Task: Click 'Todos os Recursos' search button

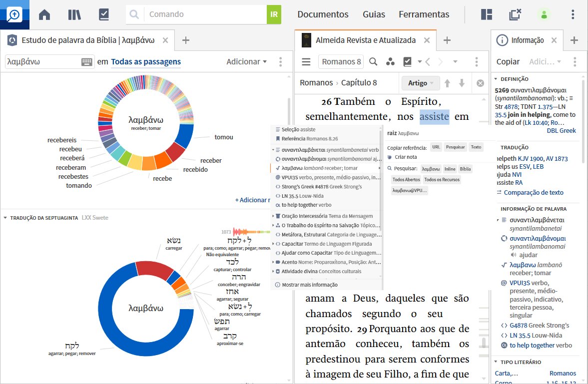Action: click(x=442, y=180)
